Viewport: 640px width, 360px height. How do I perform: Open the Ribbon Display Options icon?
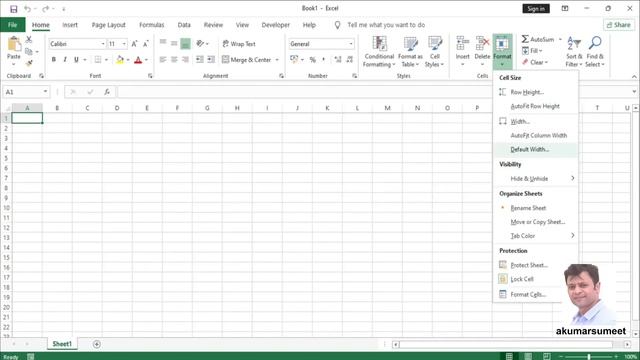(565, 9)
